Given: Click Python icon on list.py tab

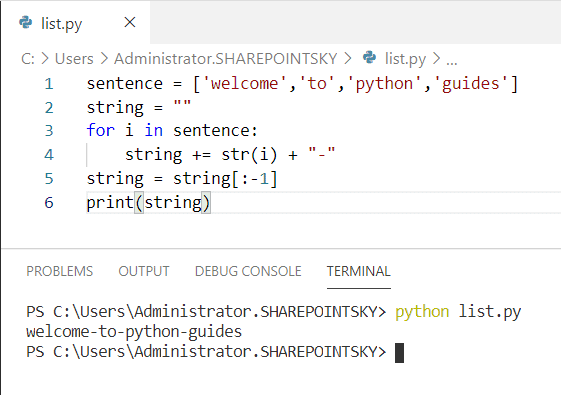Looking at the screenshot, I should (x=25, y=22).
